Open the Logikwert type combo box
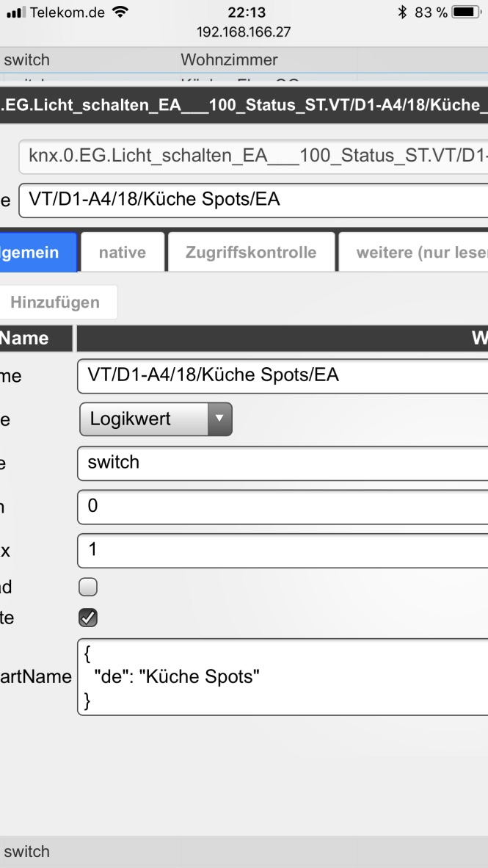The width and height of the screenshot is (488, 868). pos(156,419)
